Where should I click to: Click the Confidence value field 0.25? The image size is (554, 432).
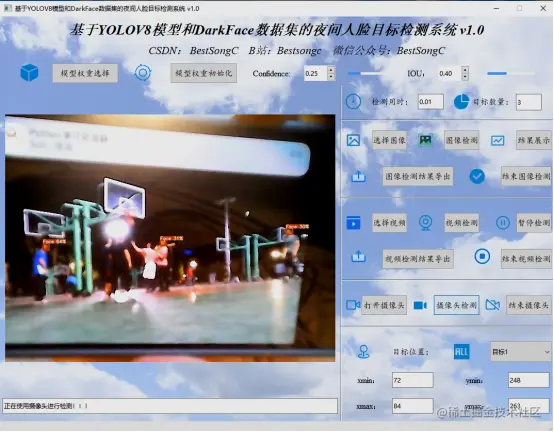click(x=316, y=73)
